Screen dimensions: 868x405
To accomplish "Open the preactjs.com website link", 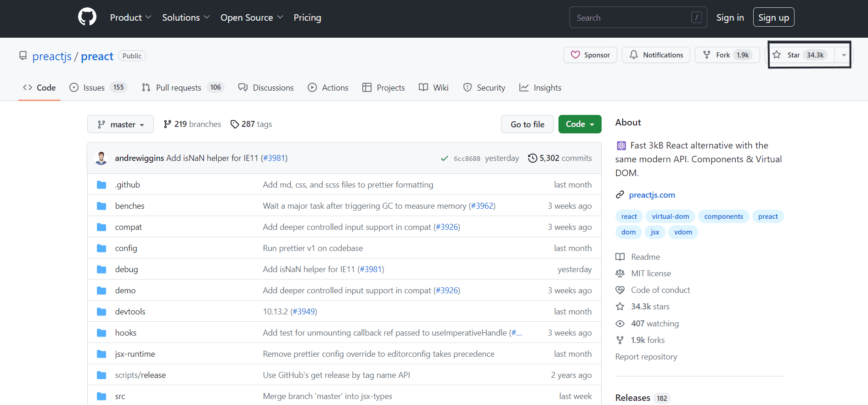I will pyautogui.click(x=652, y=195).
